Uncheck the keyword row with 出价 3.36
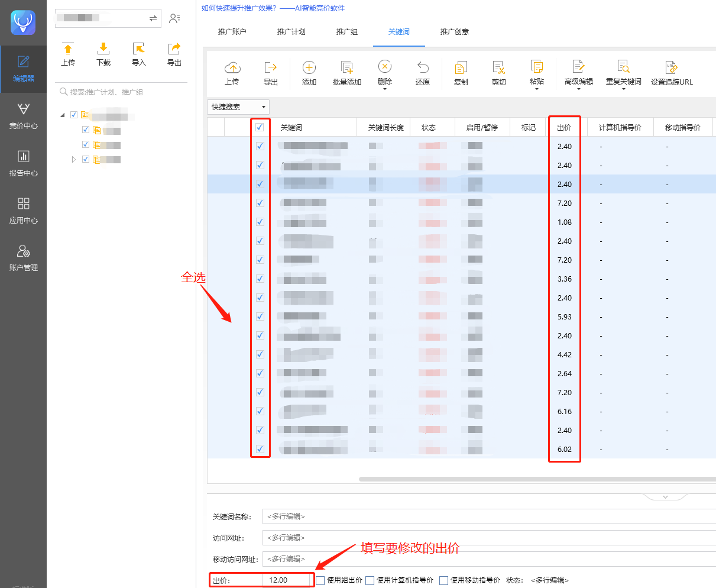 coord(260,279)
